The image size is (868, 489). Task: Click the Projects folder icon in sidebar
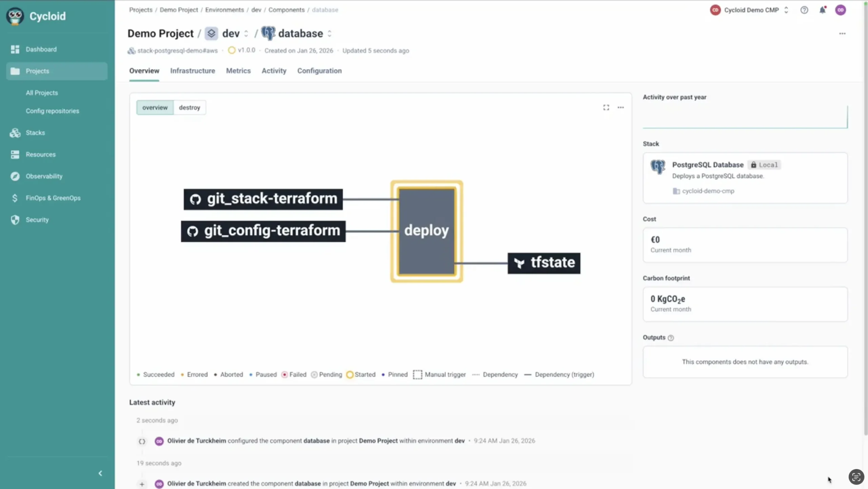pyautogui.click(x=15, y=71)
